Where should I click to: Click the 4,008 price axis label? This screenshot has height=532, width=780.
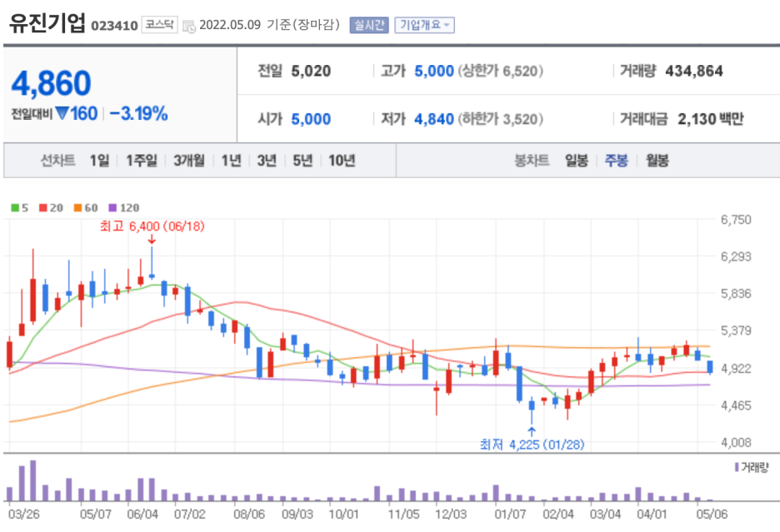click(x=736, y=442)
